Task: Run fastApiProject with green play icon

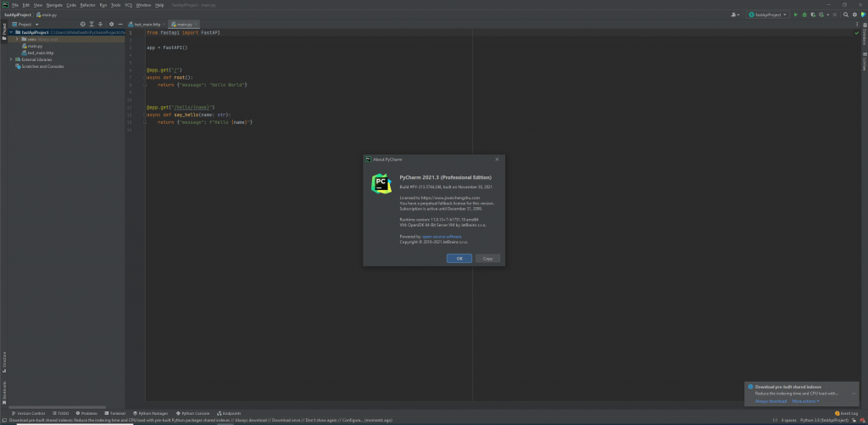Action: 796,15
